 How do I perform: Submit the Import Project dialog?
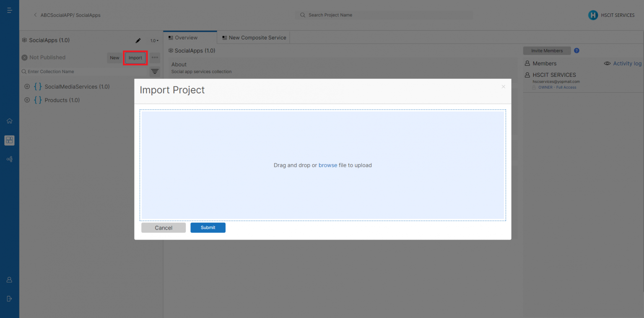pyautogui.click(x=208, y=227)
